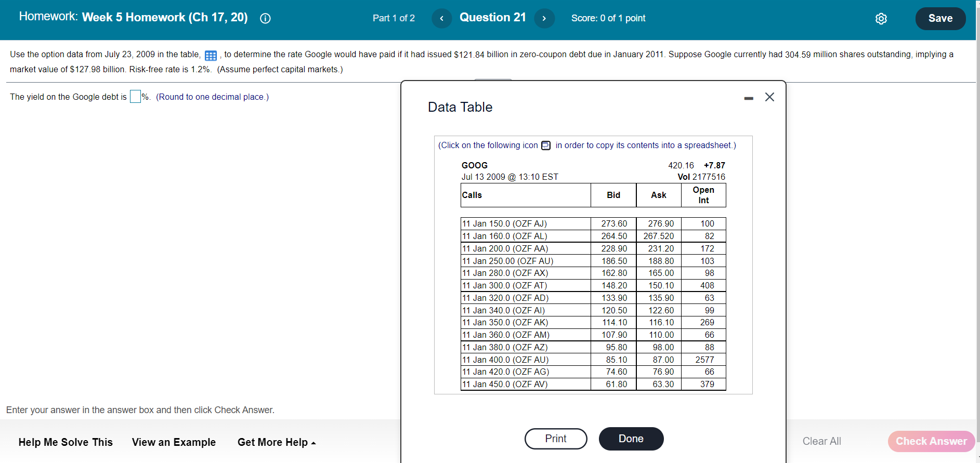The width and height of the screenshot is (980, 463).
Task: Click the Ask column header
Action: [x=659, y=195]
